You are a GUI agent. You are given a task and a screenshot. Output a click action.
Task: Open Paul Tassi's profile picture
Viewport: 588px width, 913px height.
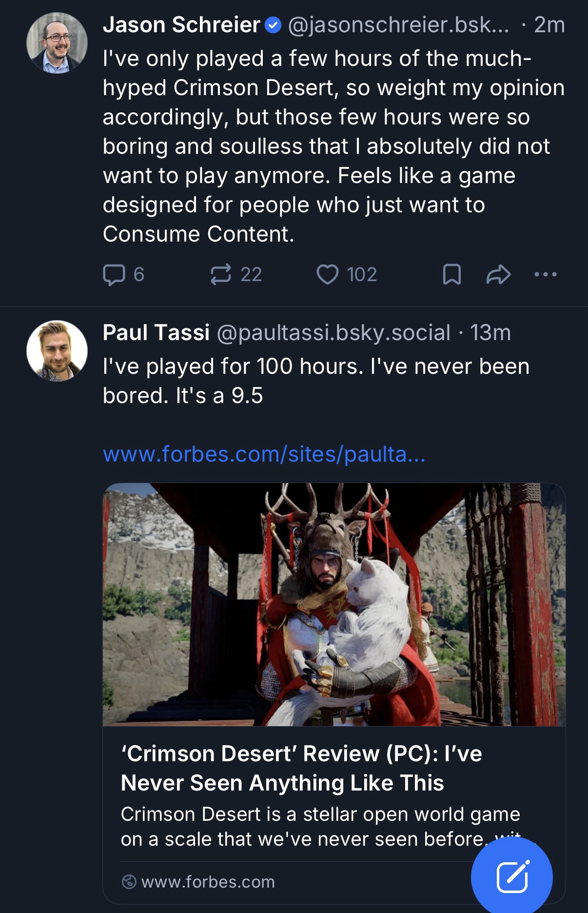(57, 350)
